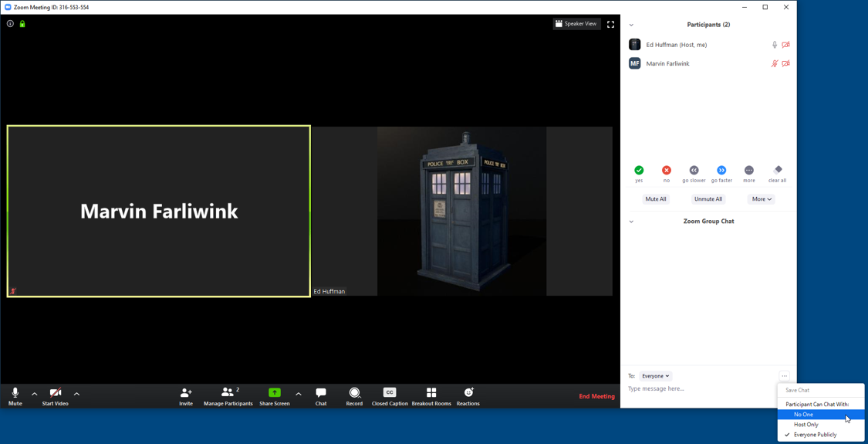This screenshot has height=444, width=868.
Task: Click the go faster feedback icon
Action: coord(721,170)
